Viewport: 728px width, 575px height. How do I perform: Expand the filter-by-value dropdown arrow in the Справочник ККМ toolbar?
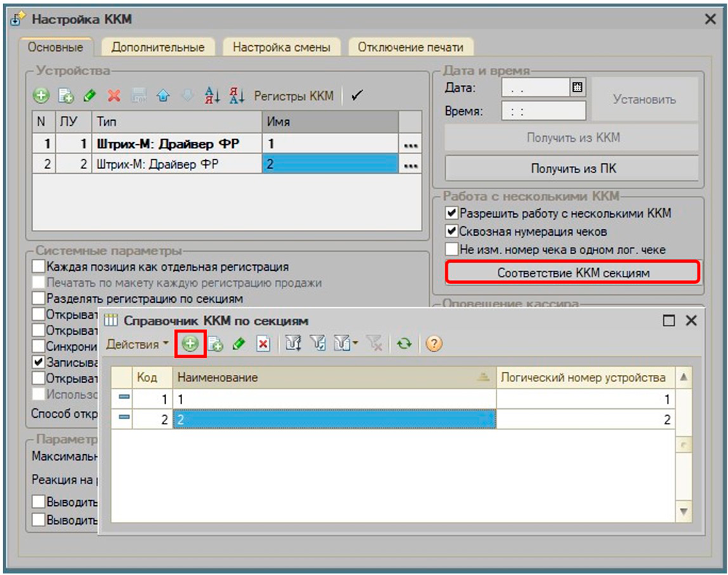click(355, 344)
